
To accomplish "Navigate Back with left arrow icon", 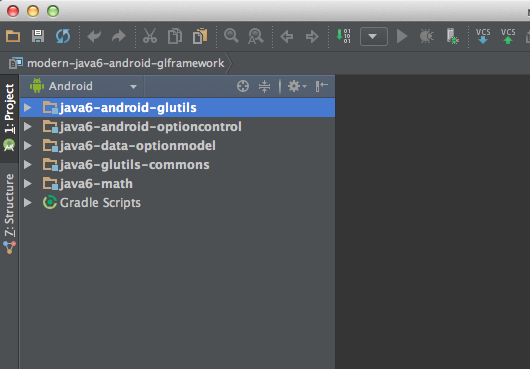I will click(287, 36).
